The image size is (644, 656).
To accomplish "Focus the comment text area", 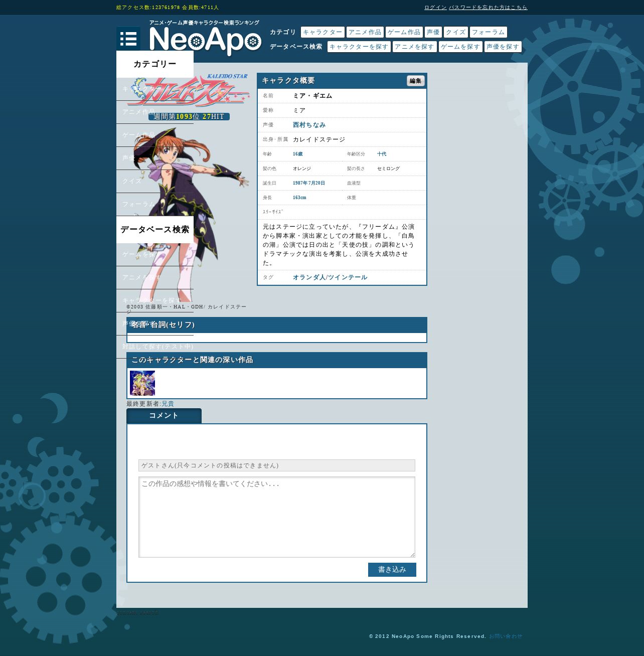I will pyautogui.click(x=277, y=517).
